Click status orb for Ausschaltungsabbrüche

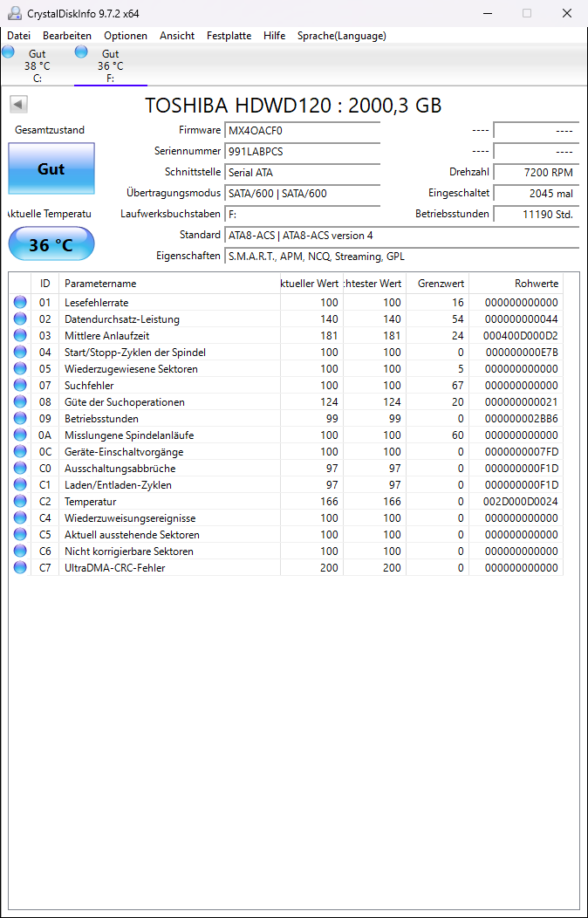coord(20,469)
